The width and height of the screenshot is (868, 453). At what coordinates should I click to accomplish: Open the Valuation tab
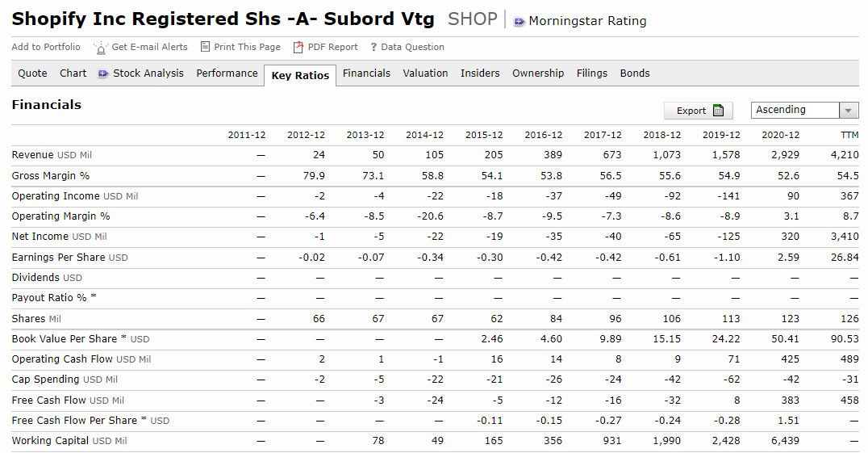(x=425, y=73)
